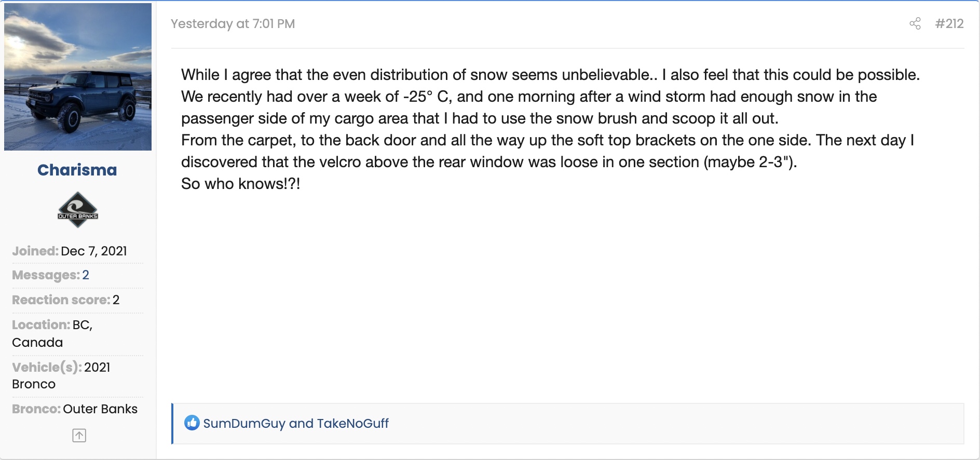
Task: Click the Joined date Dec 7, 2021
Action: (94, 251)
